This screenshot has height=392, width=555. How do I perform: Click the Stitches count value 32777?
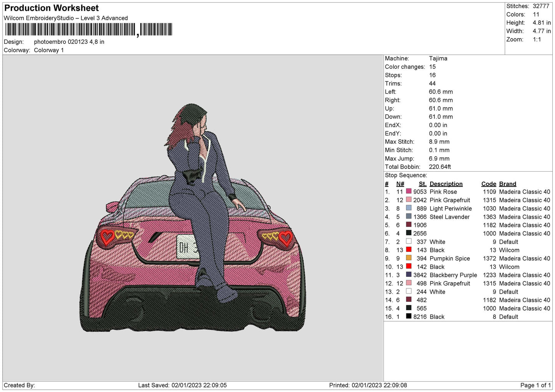(x=541, y=6)
